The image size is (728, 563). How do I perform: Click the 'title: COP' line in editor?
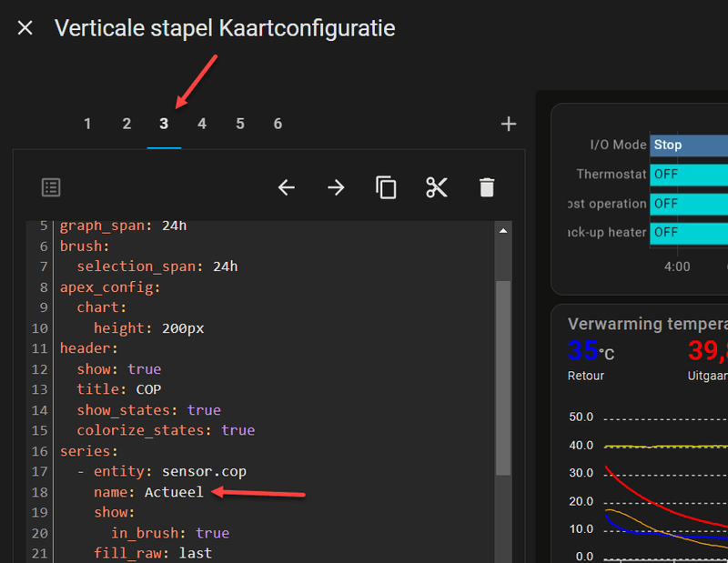click(x=118, y=389)
